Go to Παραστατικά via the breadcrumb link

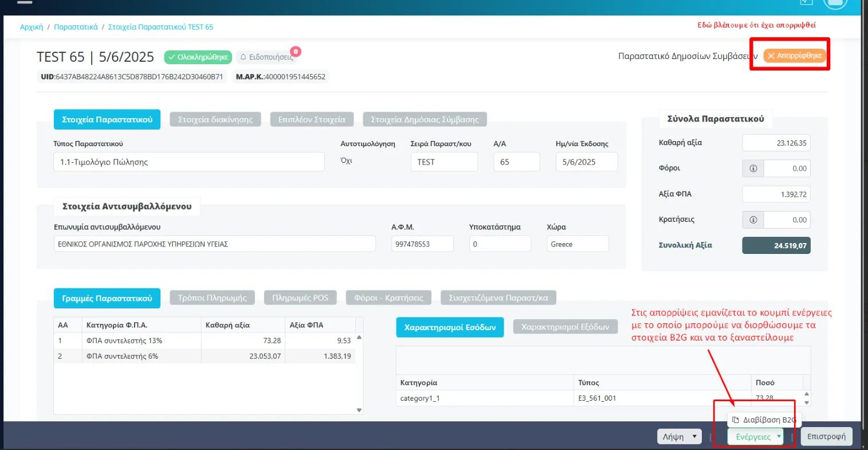[x=76, y=27]
